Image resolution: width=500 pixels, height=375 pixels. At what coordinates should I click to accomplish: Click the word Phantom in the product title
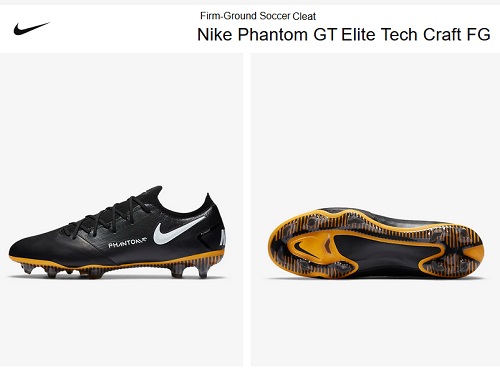(273, 34)
